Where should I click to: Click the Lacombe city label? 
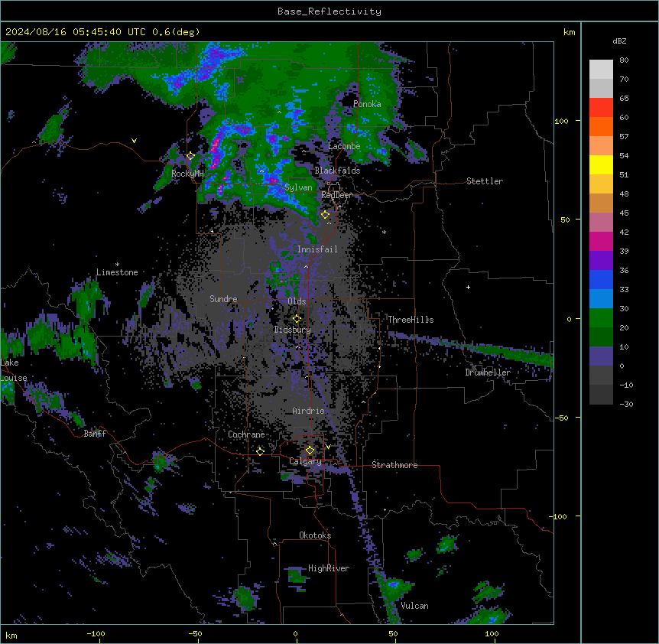pos(344,146)
